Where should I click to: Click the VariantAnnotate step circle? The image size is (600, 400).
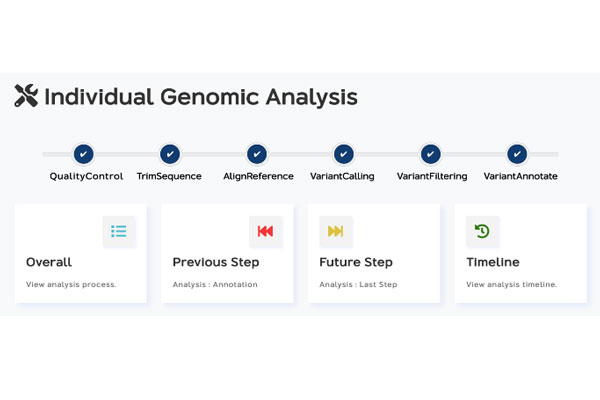pos(517,154)
